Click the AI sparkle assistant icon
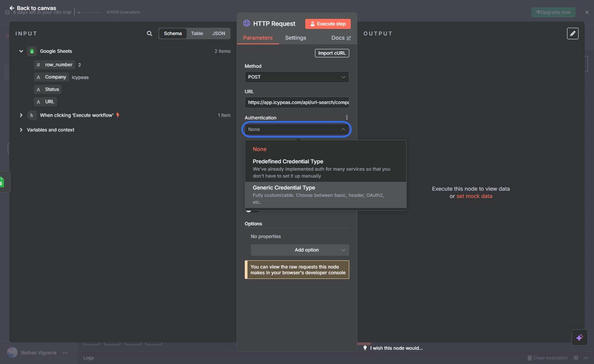594x364 pixels. pyautogui.click(x=580, y=338)
